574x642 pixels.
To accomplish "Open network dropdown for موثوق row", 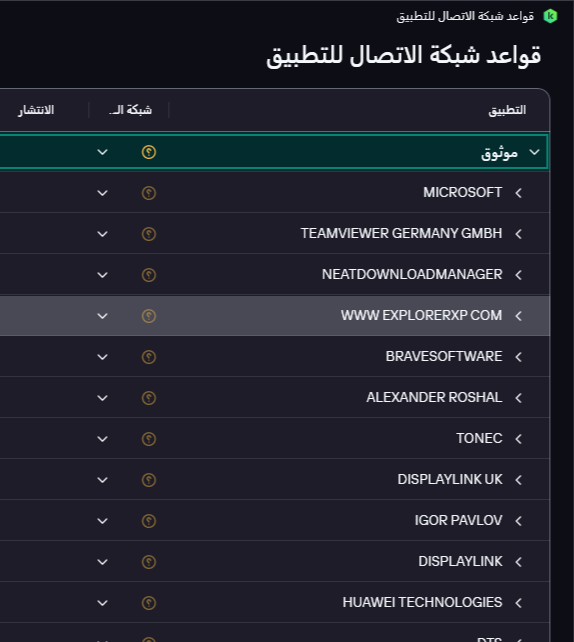I will coord(102,152).
